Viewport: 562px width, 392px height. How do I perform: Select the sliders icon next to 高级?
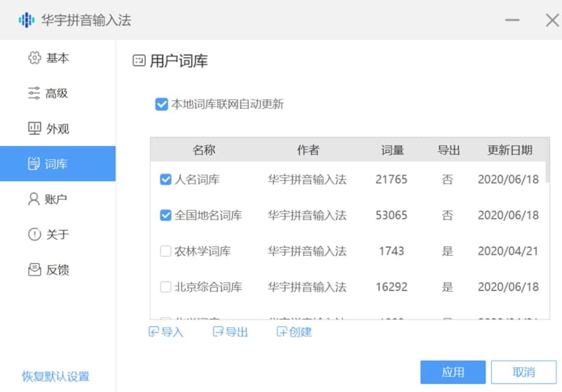pos(34,93)
